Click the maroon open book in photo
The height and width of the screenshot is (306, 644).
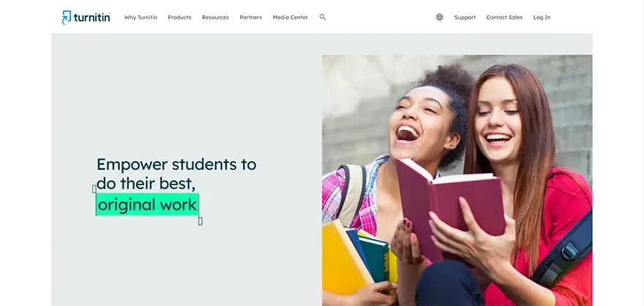click(x=450, y=206)
